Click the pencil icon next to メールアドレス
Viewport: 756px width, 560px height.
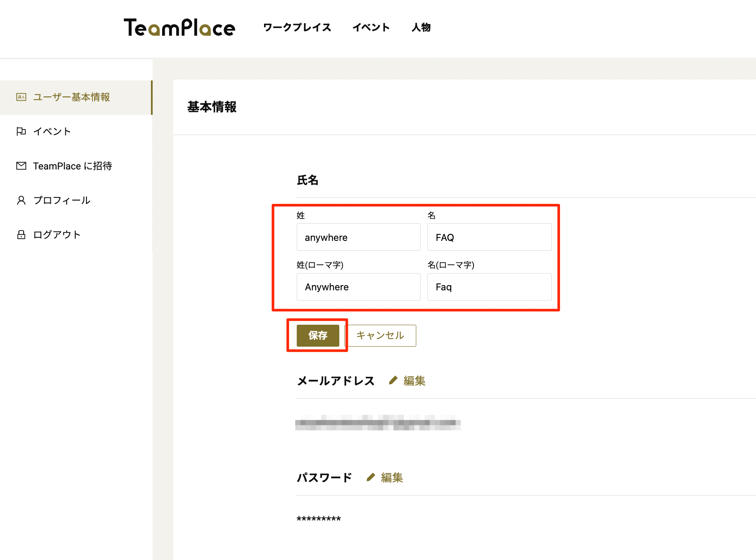[x=393, y=380]
